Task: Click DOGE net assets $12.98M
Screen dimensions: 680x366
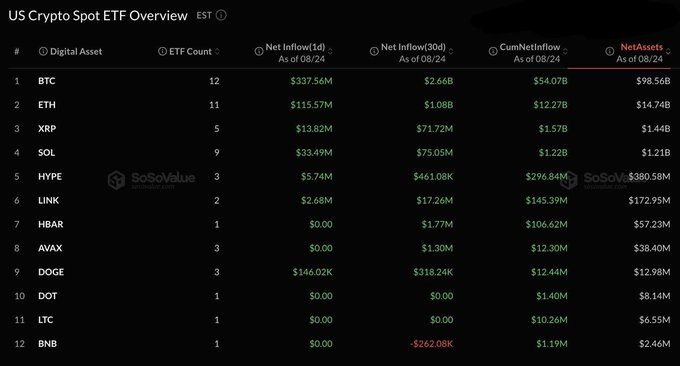Action: tap(652, 272)
